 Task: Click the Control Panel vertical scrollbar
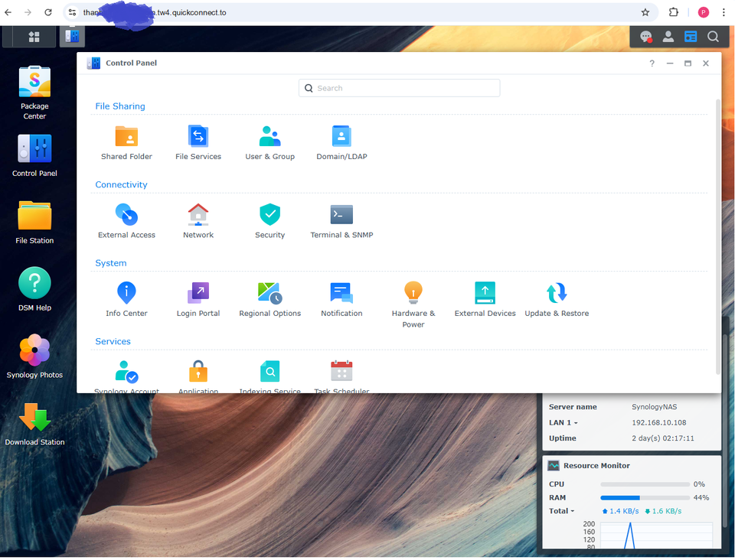click(x=717, y=236)
